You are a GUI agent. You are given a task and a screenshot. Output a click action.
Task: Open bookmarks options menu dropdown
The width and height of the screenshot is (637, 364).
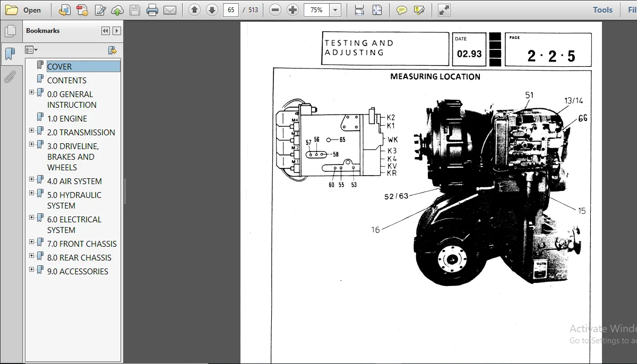[x=31, y=50]
